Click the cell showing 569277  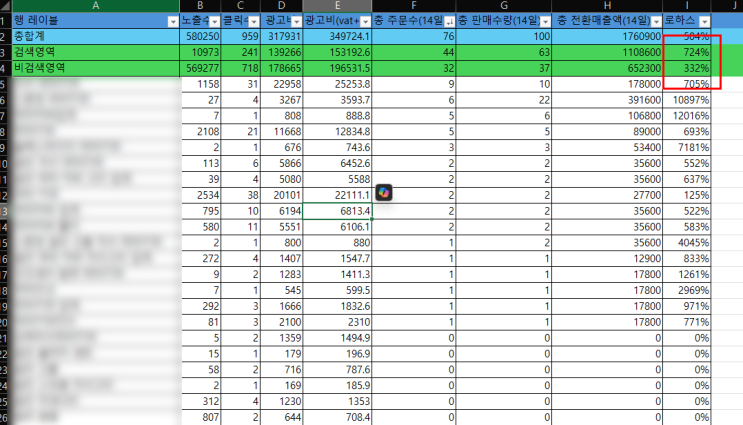(200, 68)
